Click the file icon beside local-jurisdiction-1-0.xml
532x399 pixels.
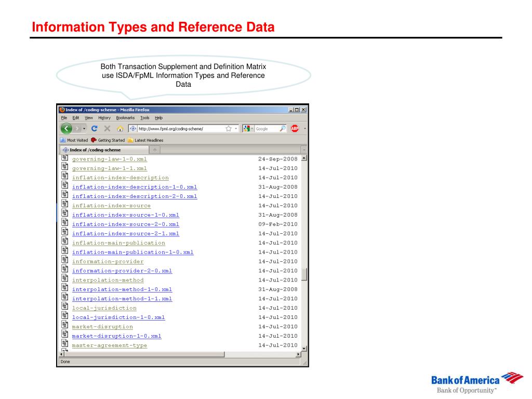[65, 315]
